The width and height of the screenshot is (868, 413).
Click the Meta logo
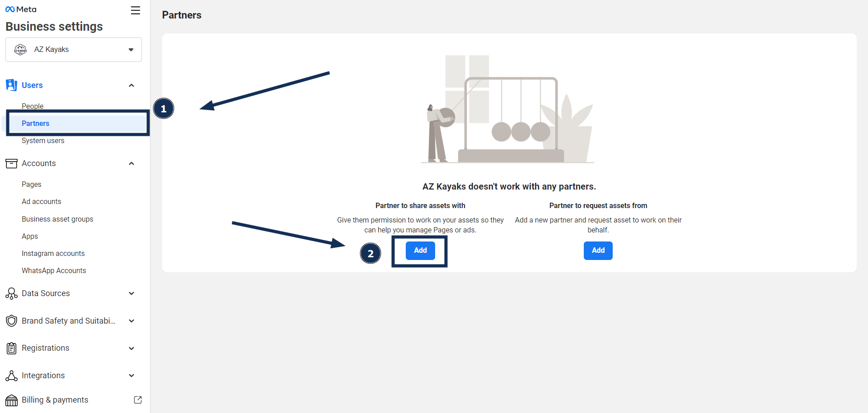[21, 9]
